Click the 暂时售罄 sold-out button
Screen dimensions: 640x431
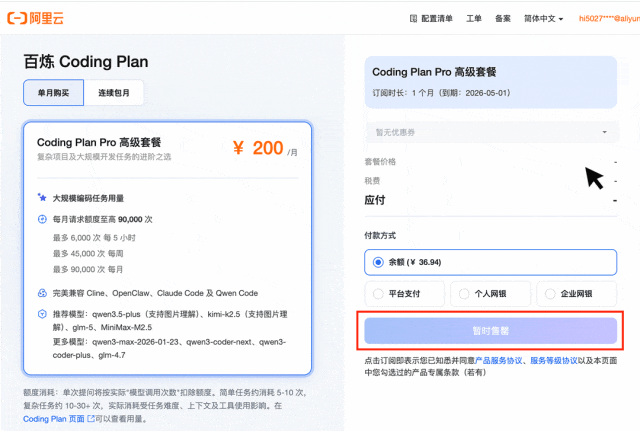point(490,331)
